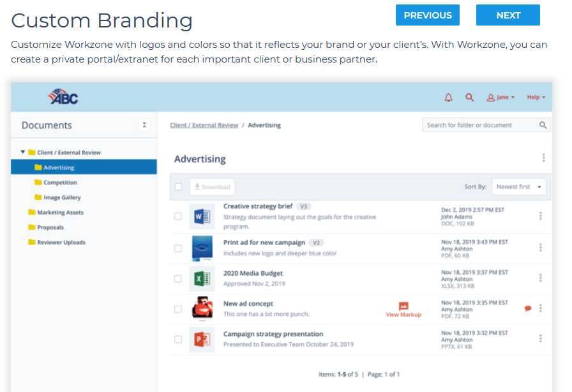Select checkbox for Campaign strategy presentation
572x392 pixels.
tap(178, 340)
